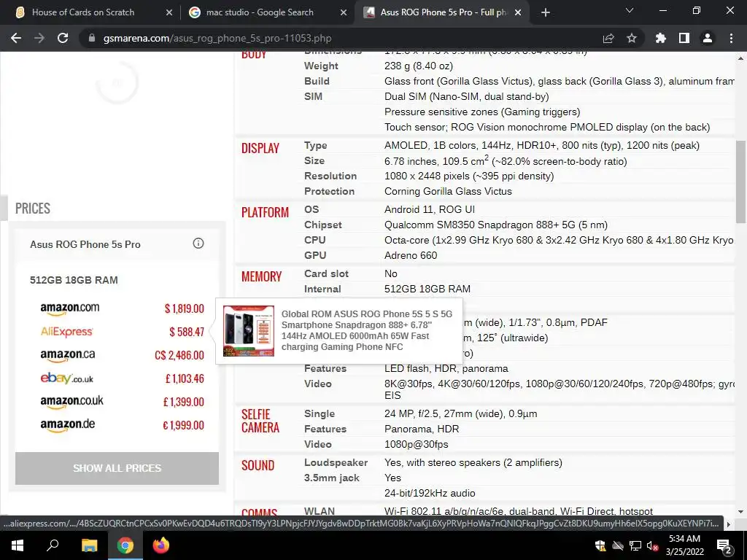Click the 3.5mm jack label

click(332, 478)
